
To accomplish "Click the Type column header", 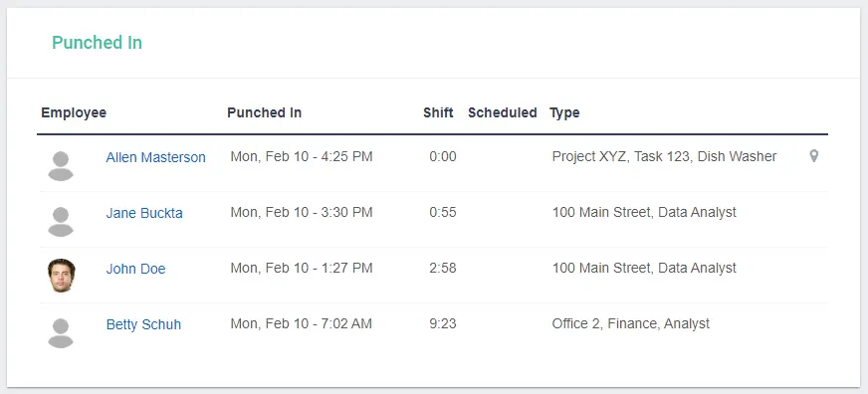I will pos(564,112).
